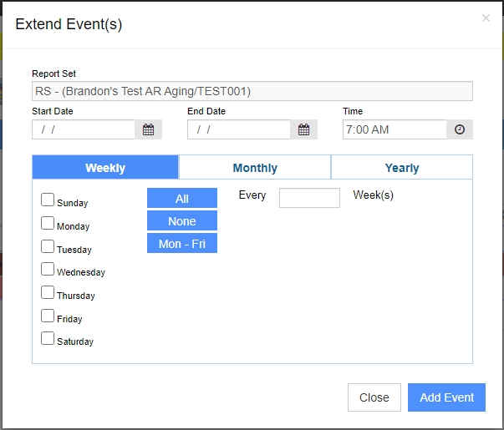This screenshot has width=504, height=430.
Task: Click into the Start Date text field
Action: coord(84,129)
